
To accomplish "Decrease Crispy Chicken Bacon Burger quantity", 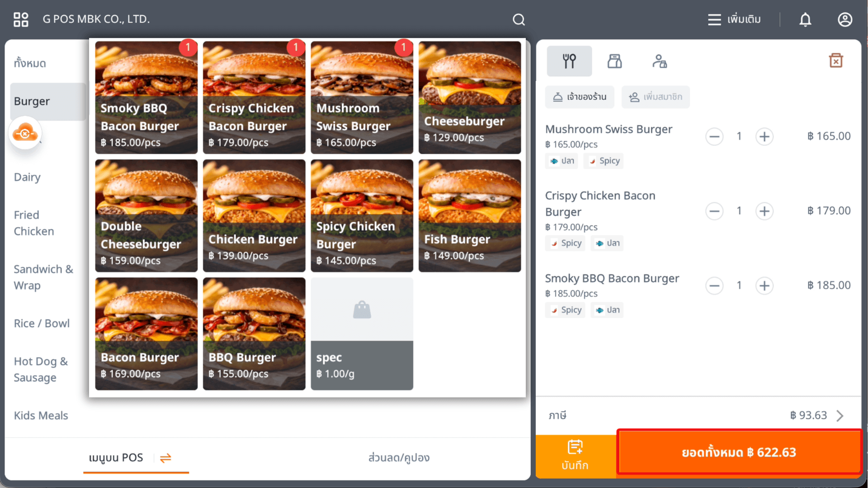I will [x=714, y=211].
